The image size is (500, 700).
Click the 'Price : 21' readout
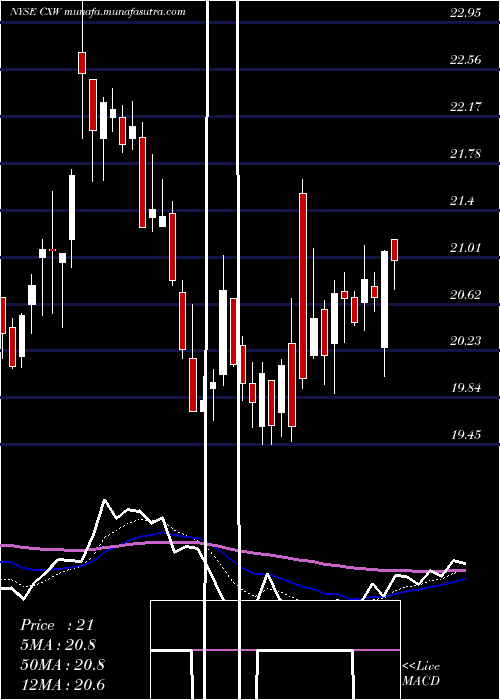(x=57, y=625)
